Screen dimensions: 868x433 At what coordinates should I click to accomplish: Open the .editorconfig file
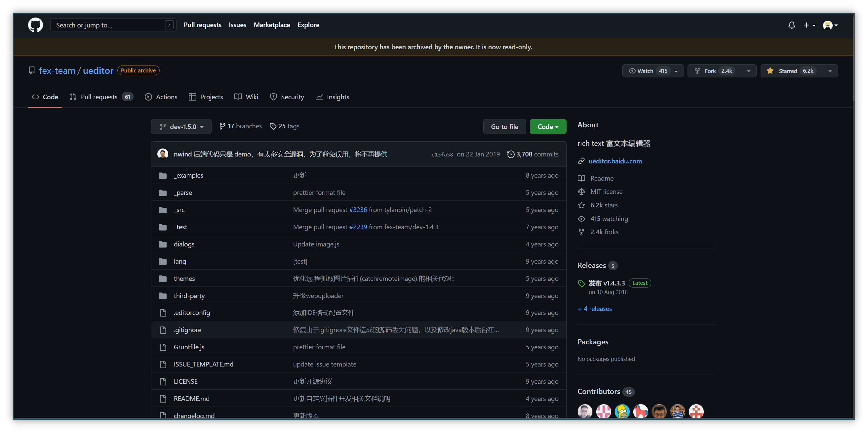192,313
